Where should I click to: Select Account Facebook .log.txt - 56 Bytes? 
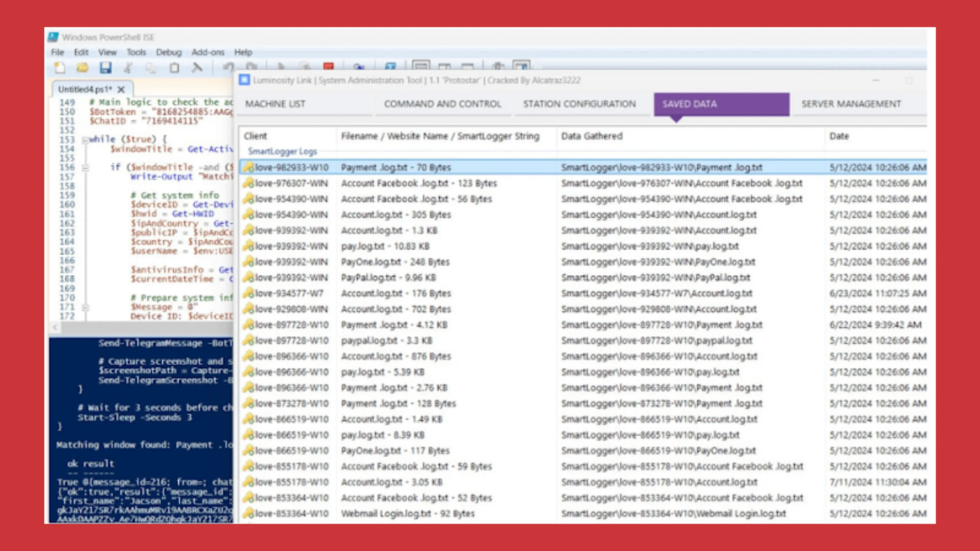pos(416,199)
